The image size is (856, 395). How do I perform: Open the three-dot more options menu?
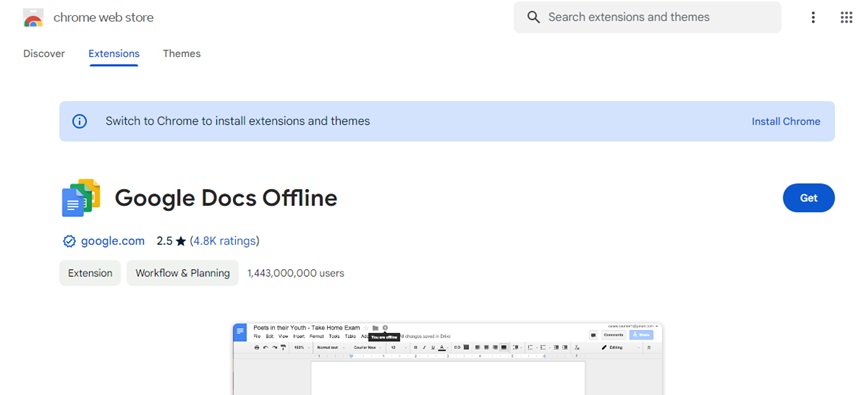[813, 17]
